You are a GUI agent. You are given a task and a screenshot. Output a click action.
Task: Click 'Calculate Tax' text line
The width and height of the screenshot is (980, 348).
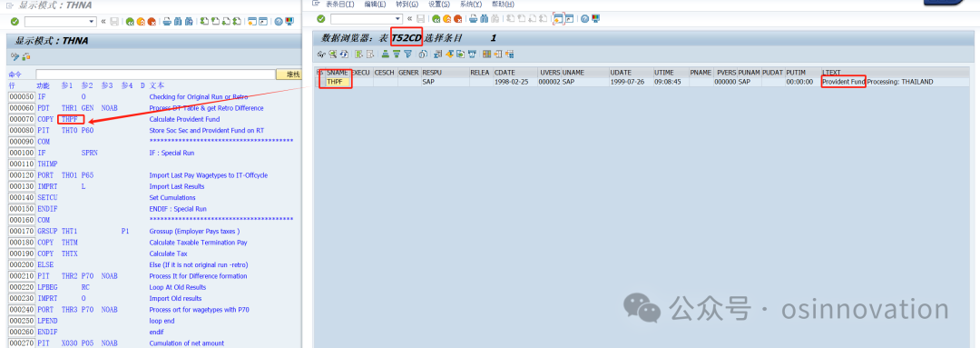click(168, 254)
